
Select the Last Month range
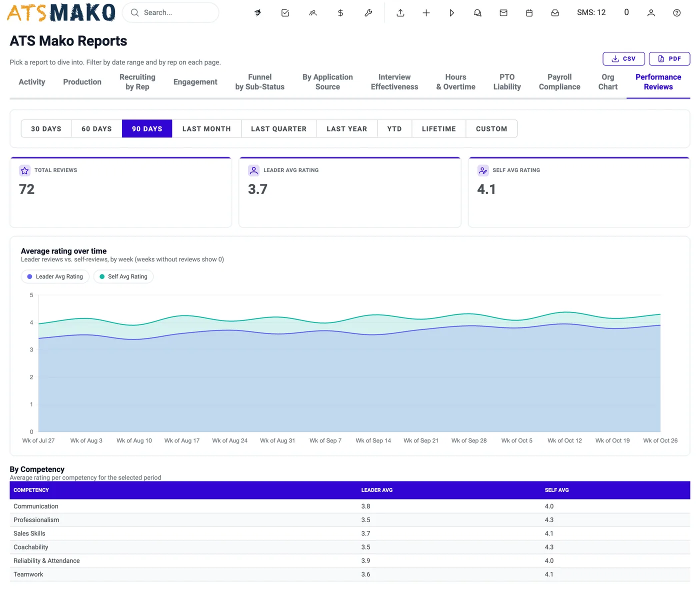[x=206, y=128]
